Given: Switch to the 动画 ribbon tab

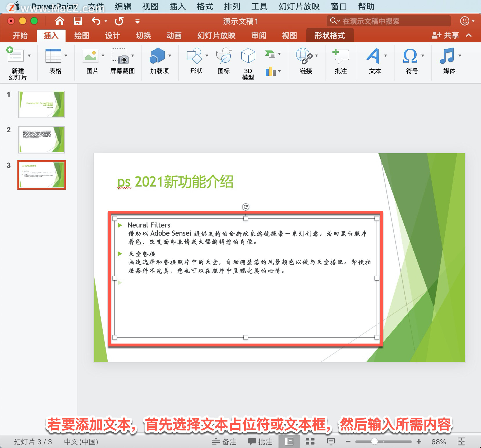Looking at the screenshot, I should pyautogui.click(x=174, y=36).
